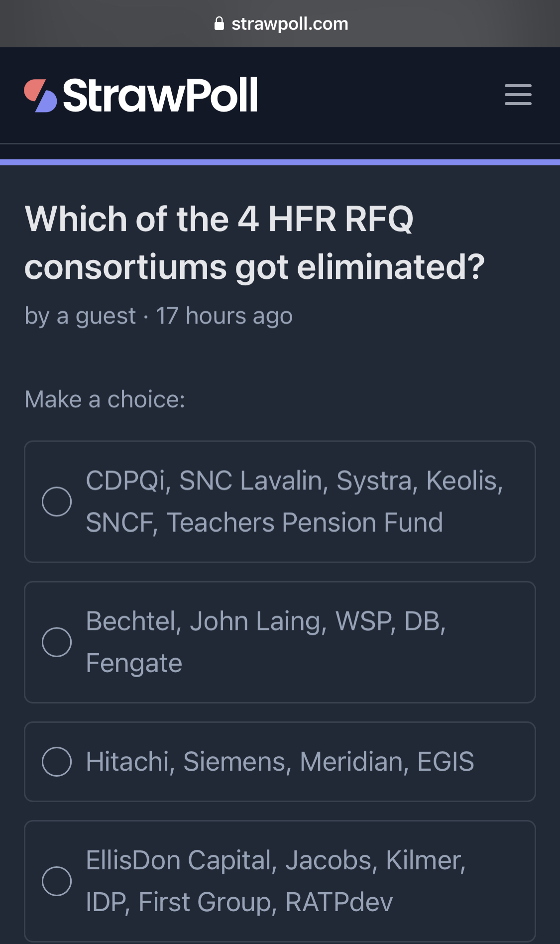Click the 'CDPQi, SNC Lavalin, Systra, Keolis' text
Screen dimensions: 560x944
tap(294, 481)
